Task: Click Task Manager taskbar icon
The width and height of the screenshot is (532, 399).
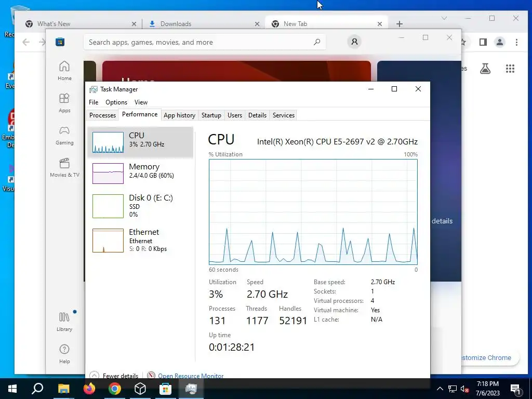Action: coord(191,389)
